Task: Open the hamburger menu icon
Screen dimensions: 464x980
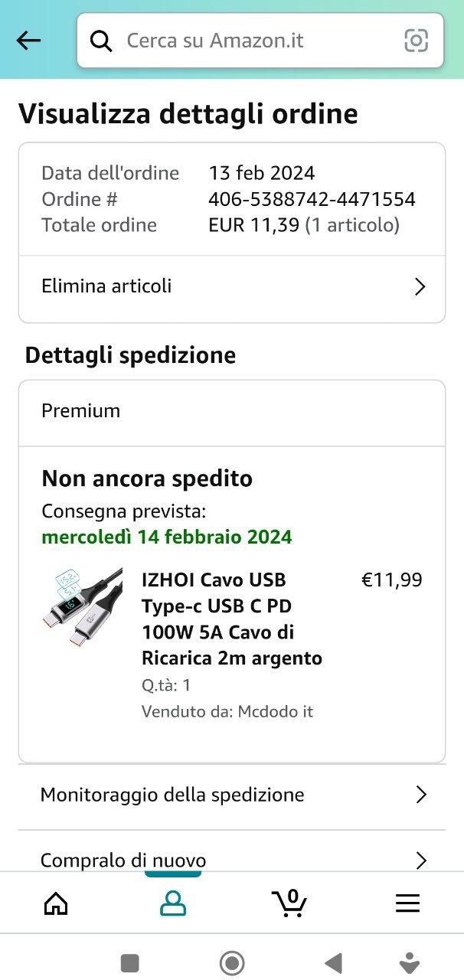Action: coord(407,903)
